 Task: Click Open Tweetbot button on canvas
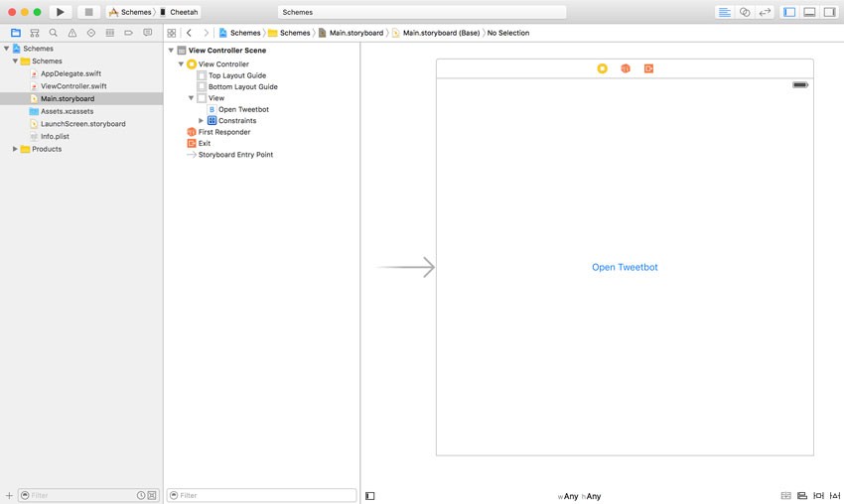[625, 267]
